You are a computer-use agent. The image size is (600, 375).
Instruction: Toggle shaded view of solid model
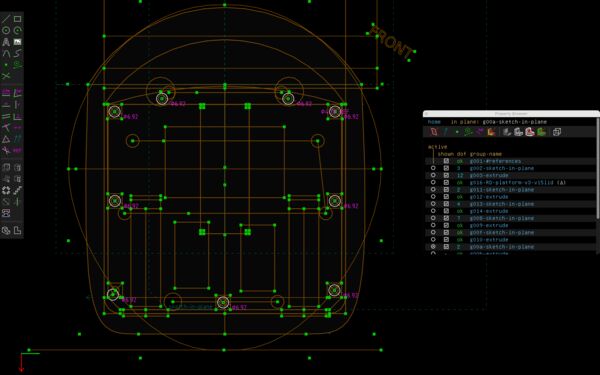507,132
